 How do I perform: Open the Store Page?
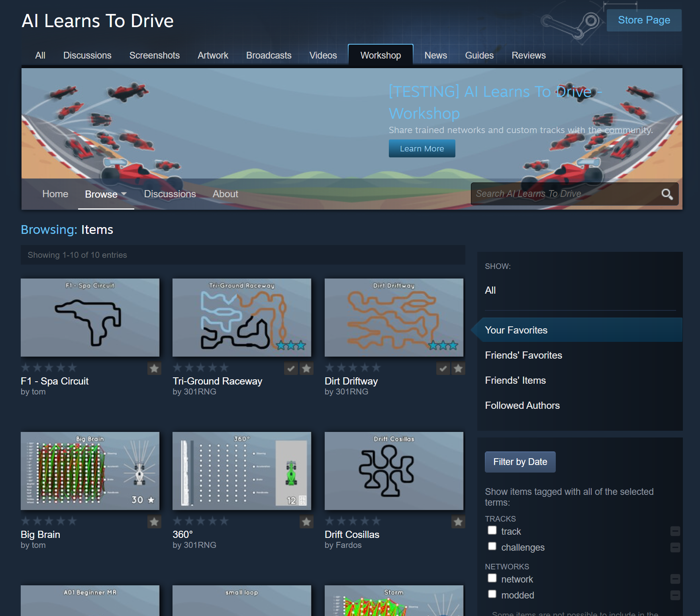click(644, 20)
